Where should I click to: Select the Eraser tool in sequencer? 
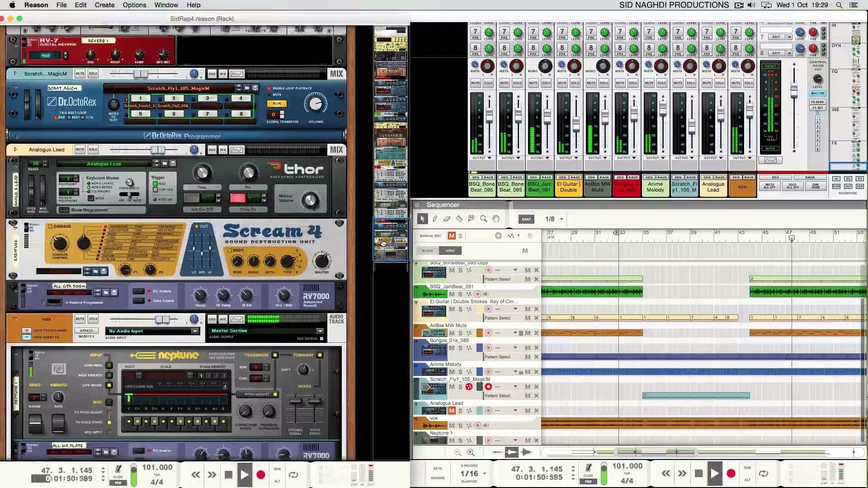pyautogui.click(x=447, y=219)
